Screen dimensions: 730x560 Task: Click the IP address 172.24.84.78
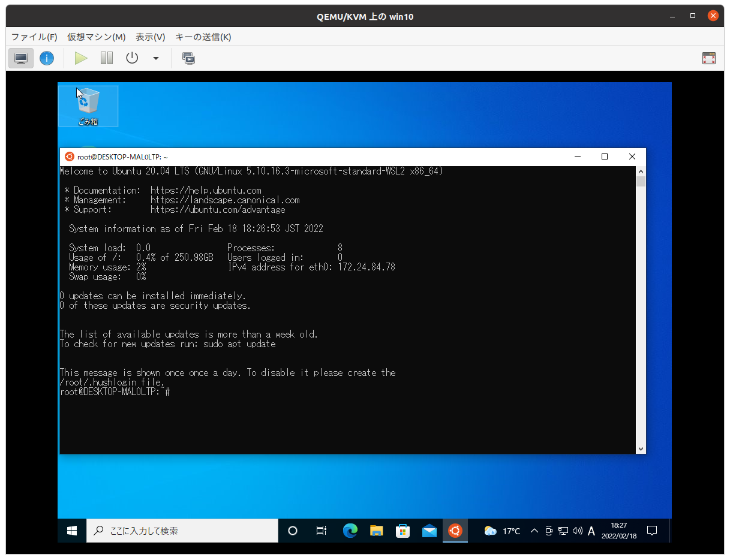pyautogui.click(x=366, y=267)
